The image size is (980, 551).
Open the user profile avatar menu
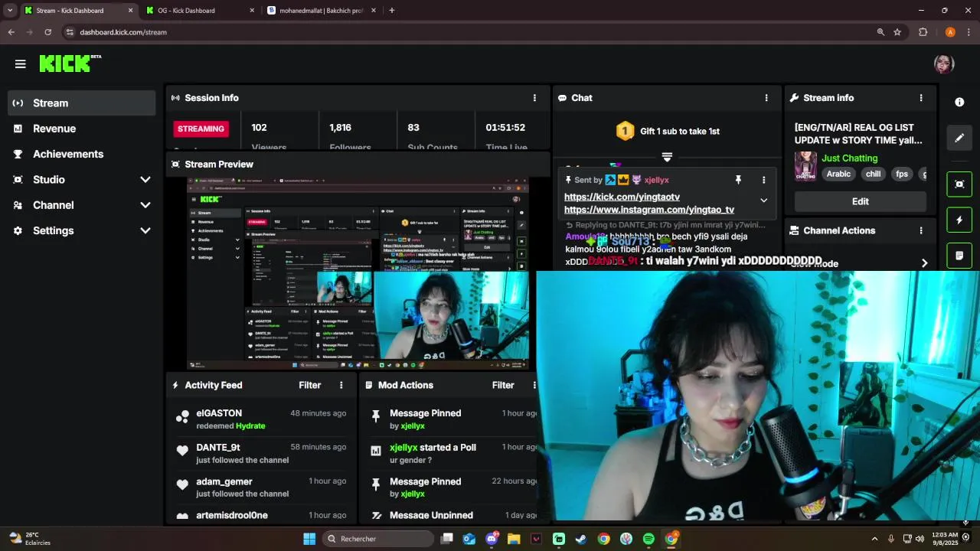coord(944,64)
